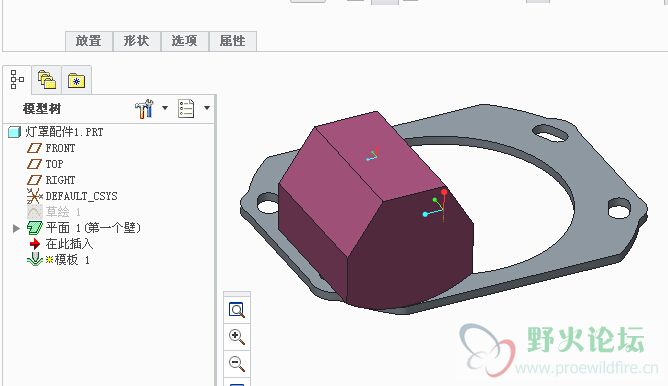Expand the 平面 1 feature node
The image size is (668, 386).
pos(16,228)
